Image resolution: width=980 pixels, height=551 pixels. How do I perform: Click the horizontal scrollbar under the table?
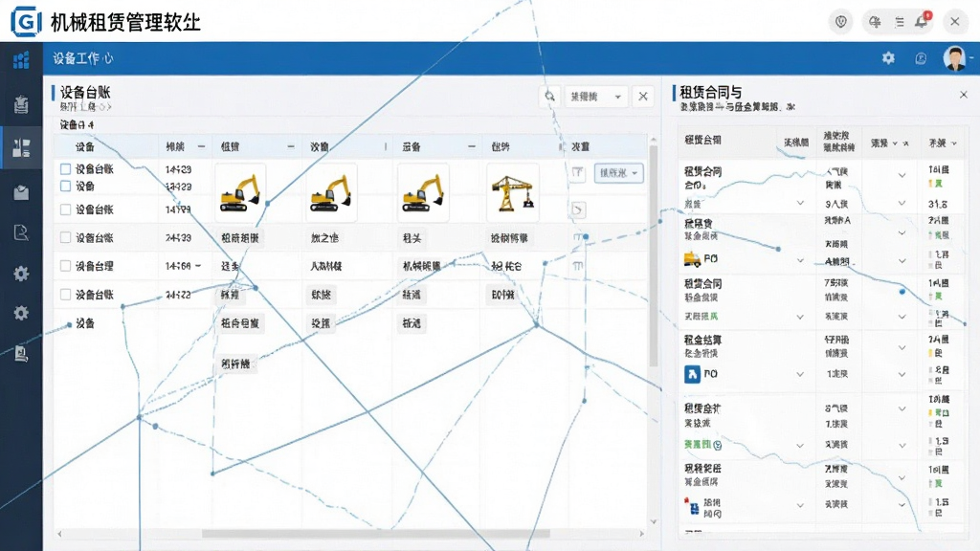tap(375, 534)
